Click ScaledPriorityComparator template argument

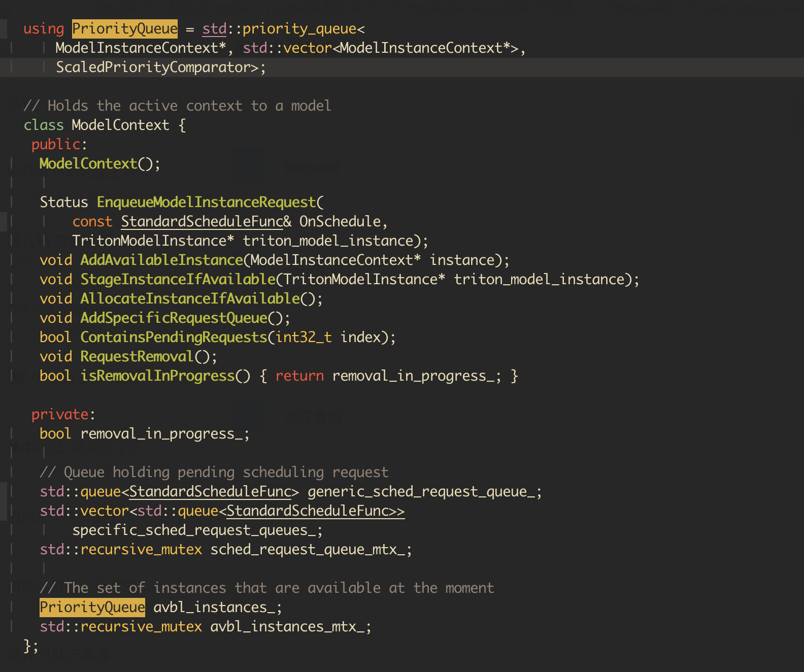pyautogui.click(x=153, y=68)
